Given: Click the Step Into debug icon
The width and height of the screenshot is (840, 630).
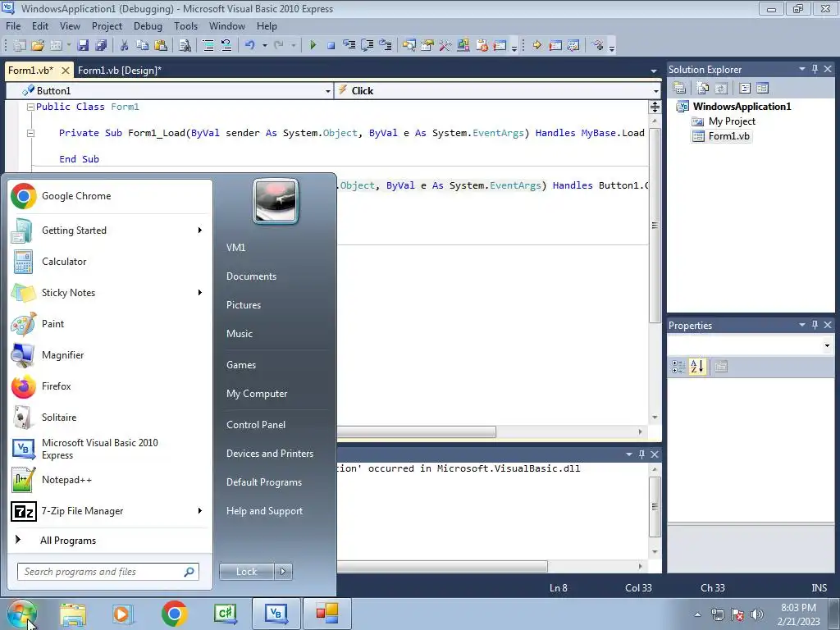Looking at the screenshot, I should pyautogui.click(x=349, y=46).
